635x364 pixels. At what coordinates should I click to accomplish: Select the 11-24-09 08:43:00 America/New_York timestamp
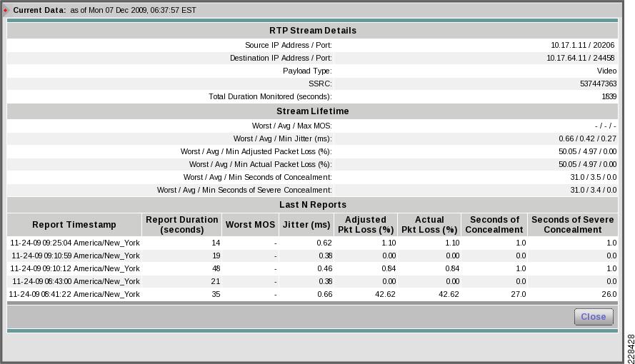point(76,281)
